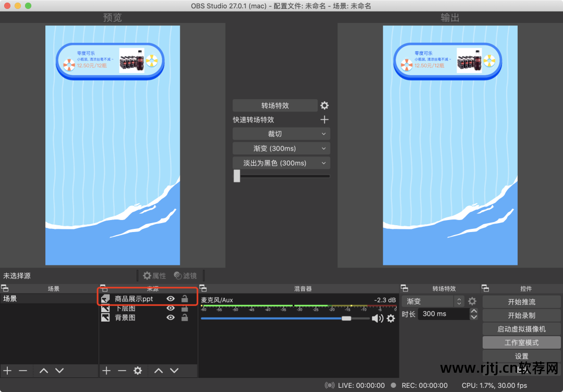Click the -2.3 dB level readout

(x=385, y=300)
